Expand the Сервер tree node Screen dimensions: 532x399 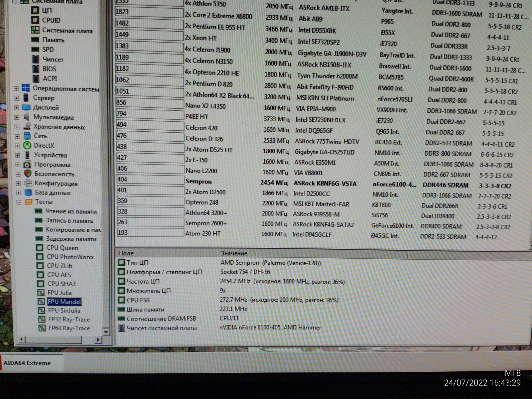coord(16,98)
